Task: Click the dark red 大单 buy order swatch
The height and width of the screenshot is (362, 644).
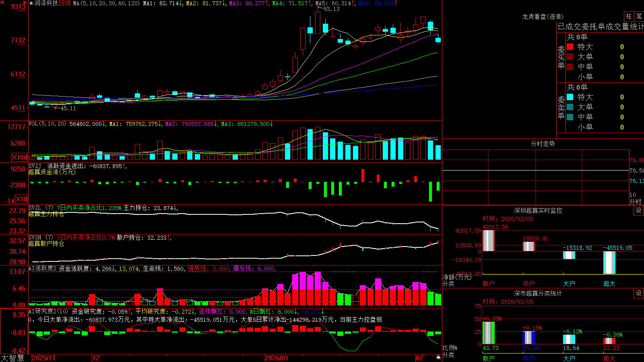Action: [x=570, y=57]
